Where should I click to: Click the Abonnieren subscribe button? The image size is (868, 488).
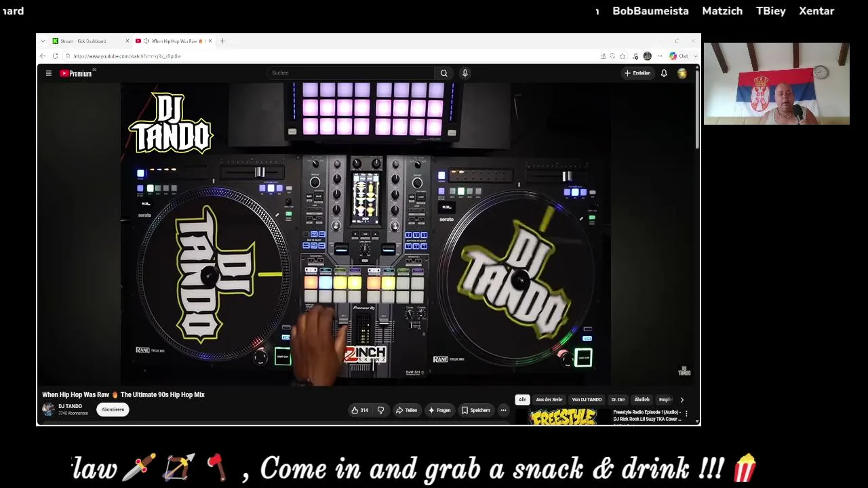pos(113,409)
